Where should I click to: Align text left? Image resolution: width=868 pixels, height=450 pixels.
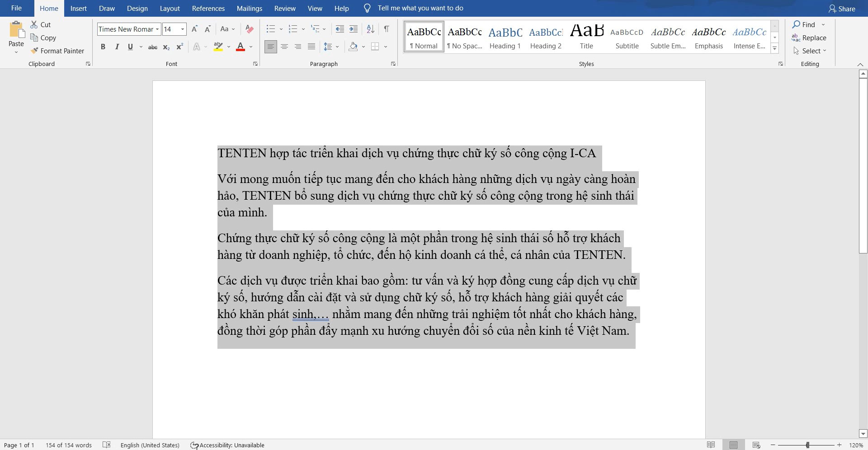270,47
